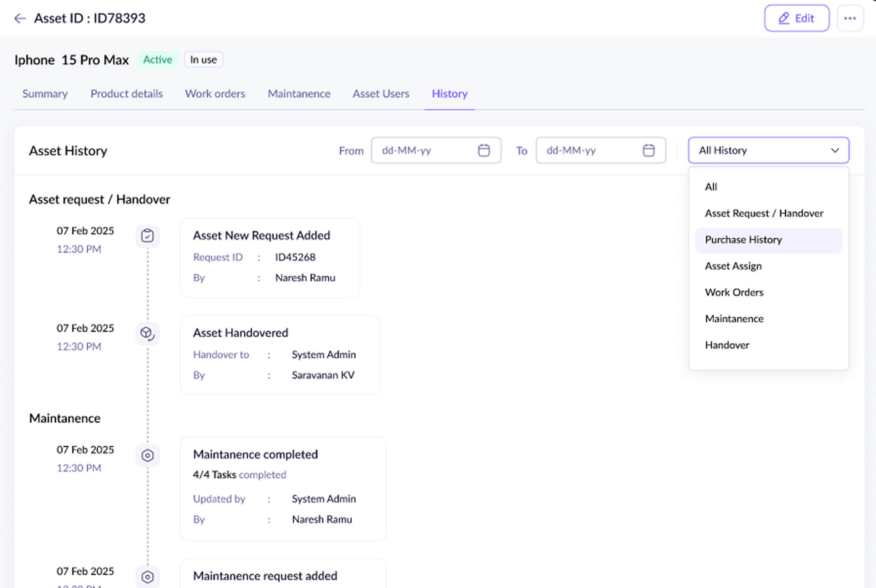Switch to the Asset Users tab

tap(381, 94)
